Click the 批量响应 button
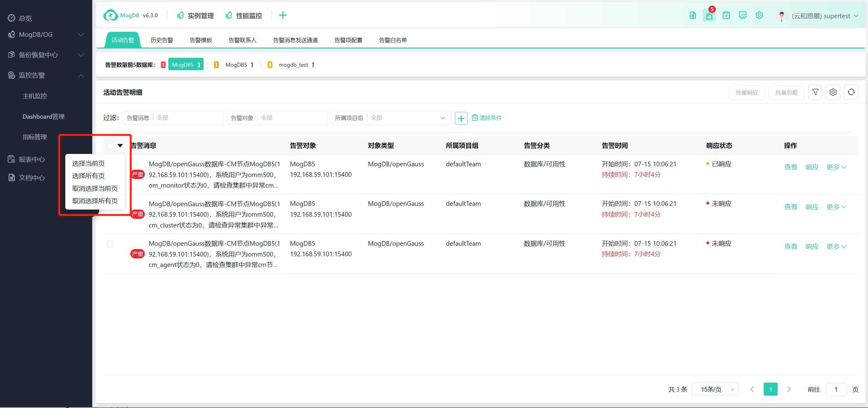 click(x=747, y=92)
